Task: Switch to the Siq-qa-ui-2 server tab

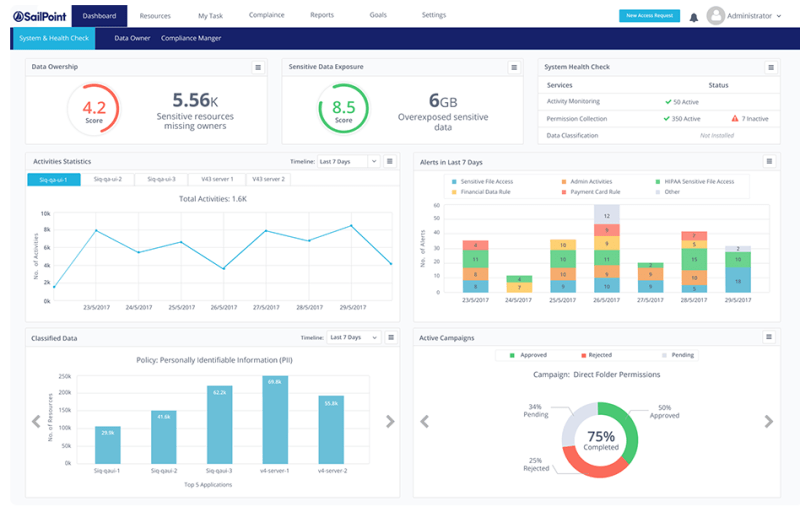Action: (107, 179)
